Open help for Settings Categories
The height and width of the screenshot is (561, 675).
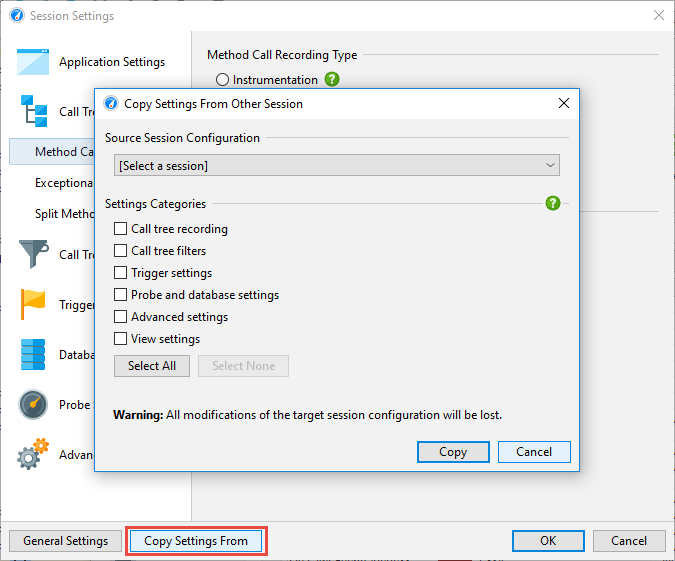[553, 203]
